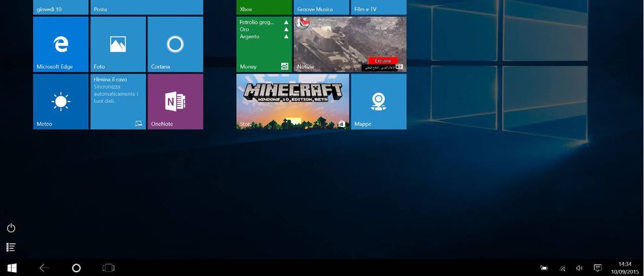This screenshot has width=644, height=276.
Task: Click the volume speaker tray icon
Action: coord(580,268)
